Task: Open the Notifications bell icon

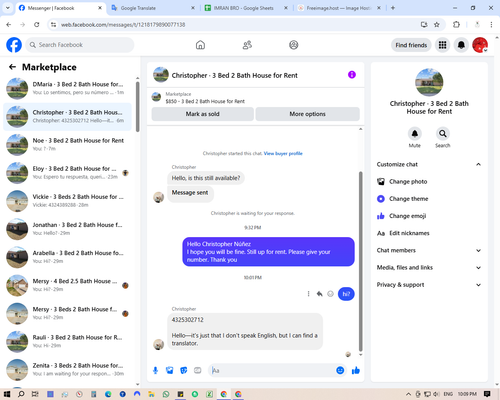Action: coord(461,45)
